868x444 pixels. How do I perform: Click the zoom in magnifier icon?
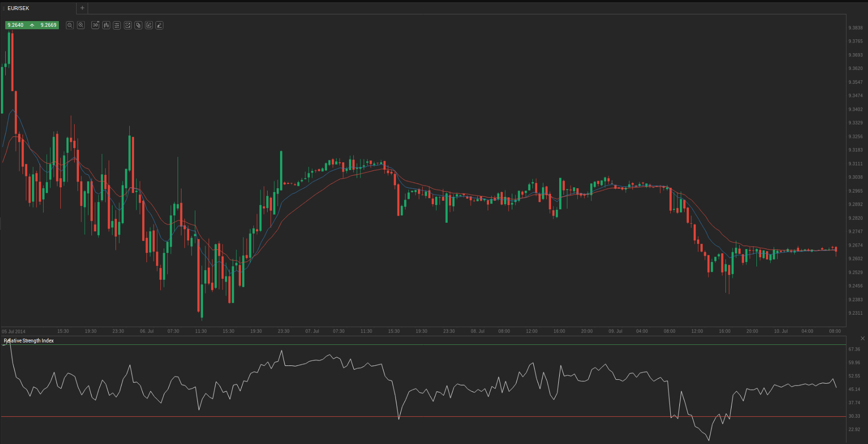(81, 25)
